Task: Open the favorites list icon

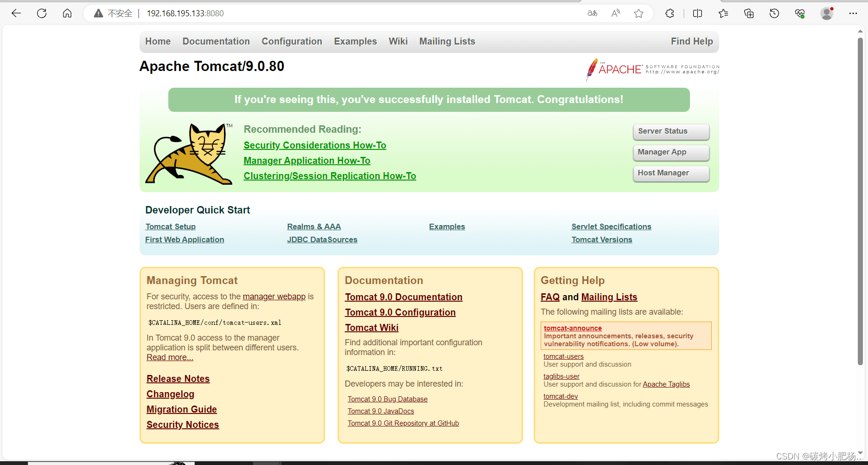Action: pos(723,13)
